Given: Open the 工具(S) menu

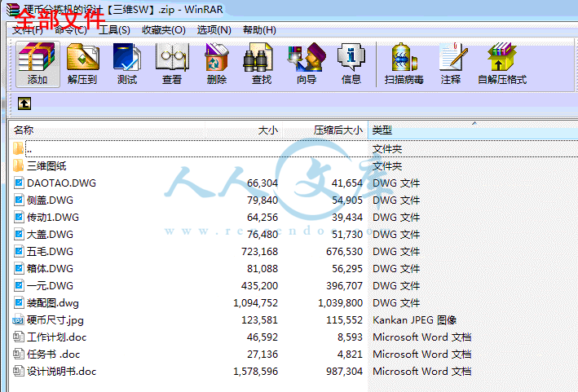Looking at the screenshot, I should (114, 30).
